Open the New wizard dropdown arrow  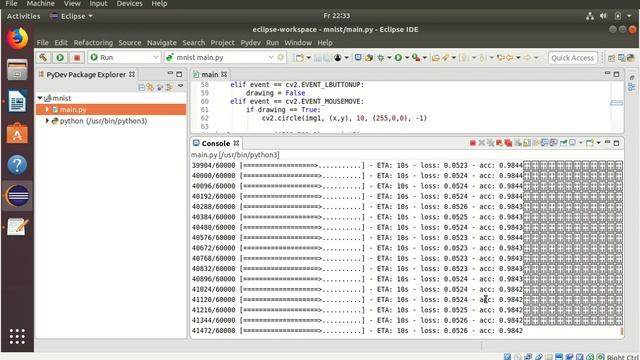point(308,58)
